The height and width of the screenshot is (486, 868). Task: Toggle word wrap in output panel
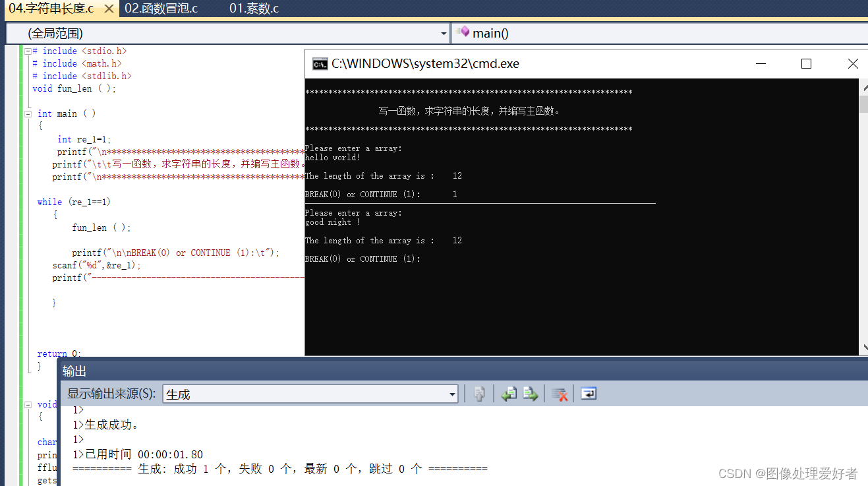[x=589, y=394]
